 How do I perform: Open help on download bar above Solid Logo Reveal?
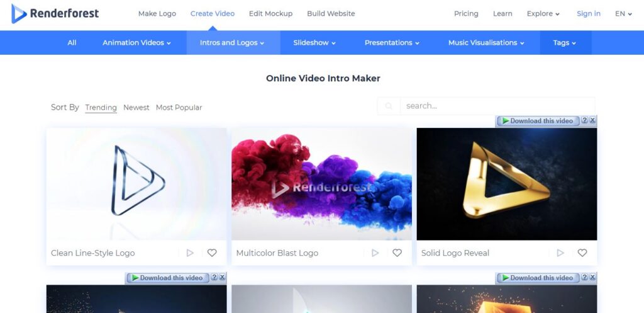(x=584, y=120)
